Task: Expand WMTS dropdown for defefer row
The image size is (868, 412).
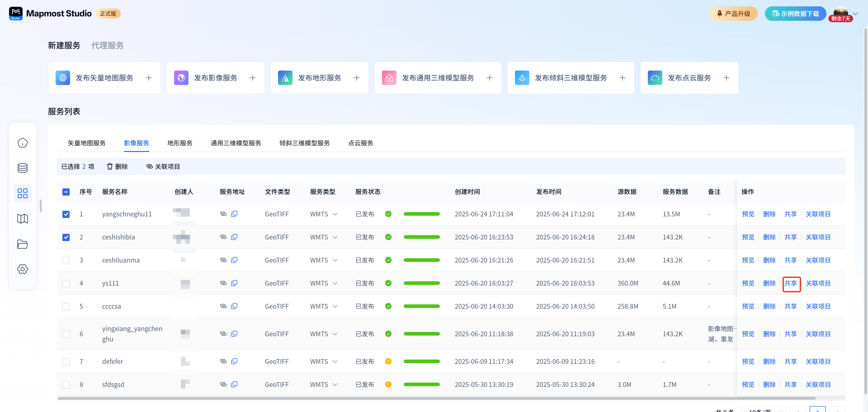Action: click(x=335, y=361)
